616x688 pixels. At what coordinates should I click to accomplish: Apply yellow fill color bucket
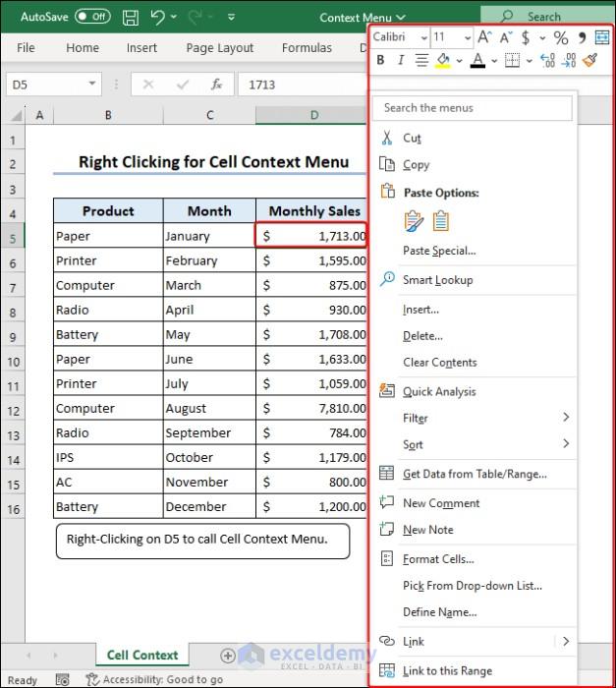(443, 60)
